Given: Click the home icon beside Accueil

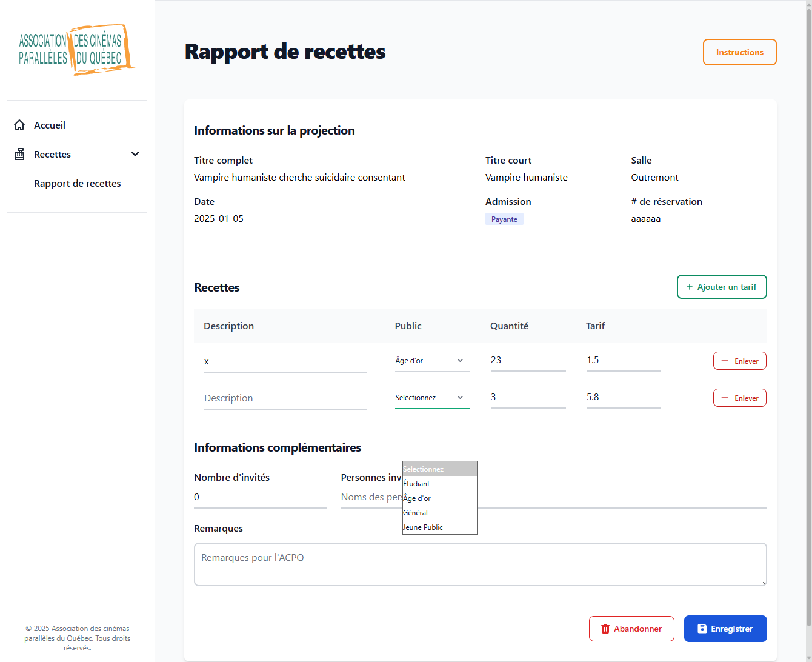Looking at the screenshot, I should (19, 125).
